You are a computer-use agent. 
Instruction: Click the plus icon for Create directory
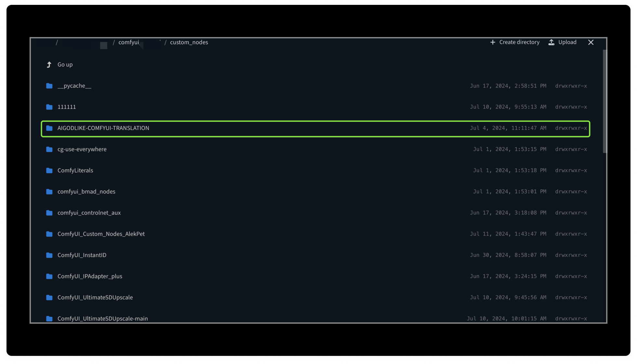493,42
